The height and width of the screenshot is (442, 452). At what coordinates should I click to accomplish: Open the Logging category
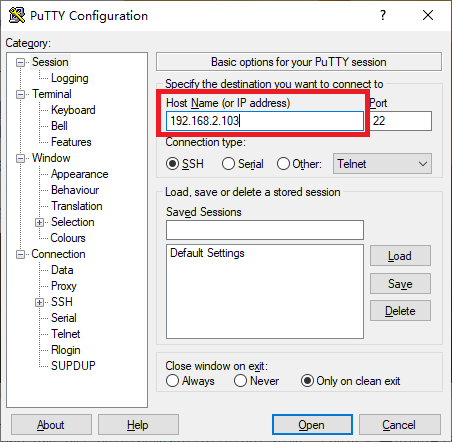coord(70,78)
